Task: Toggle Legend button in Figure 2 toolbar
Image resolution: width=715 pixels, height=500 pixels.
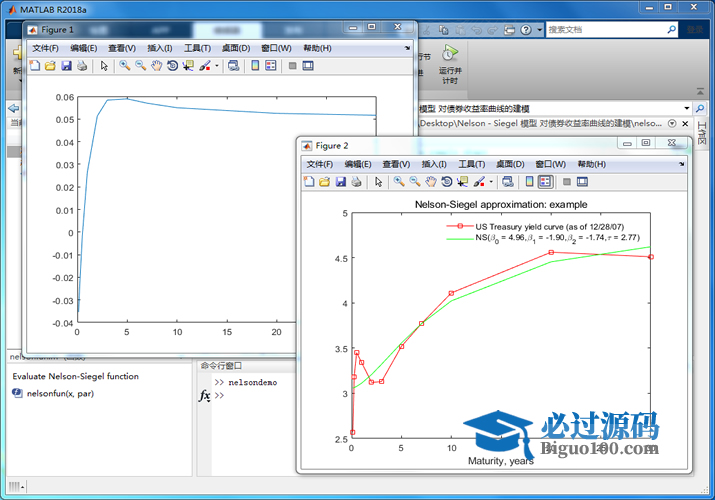Action: pyautogui.click(x=545, y=182)
